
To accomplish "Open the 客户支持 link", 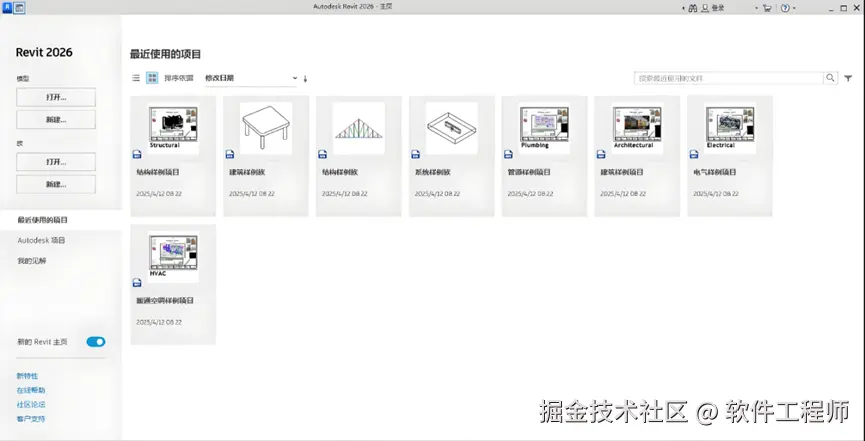I will click(x=31, y=419).
